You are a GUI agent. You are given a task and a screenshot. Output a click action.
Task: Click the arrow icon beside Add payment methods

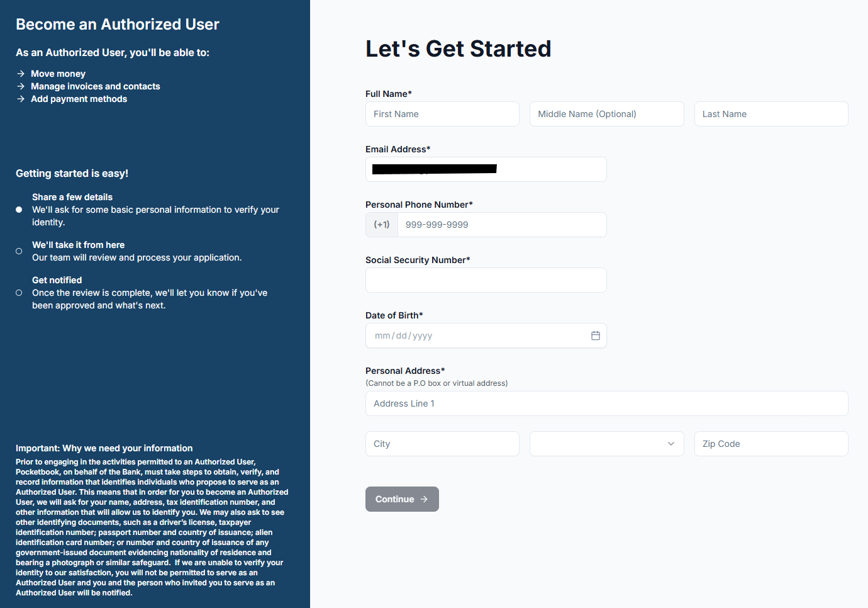pos(19,99)
